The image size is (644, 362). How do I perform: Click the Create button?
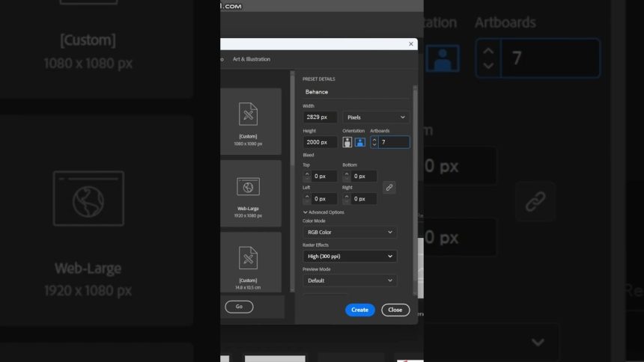coord(359,310)
